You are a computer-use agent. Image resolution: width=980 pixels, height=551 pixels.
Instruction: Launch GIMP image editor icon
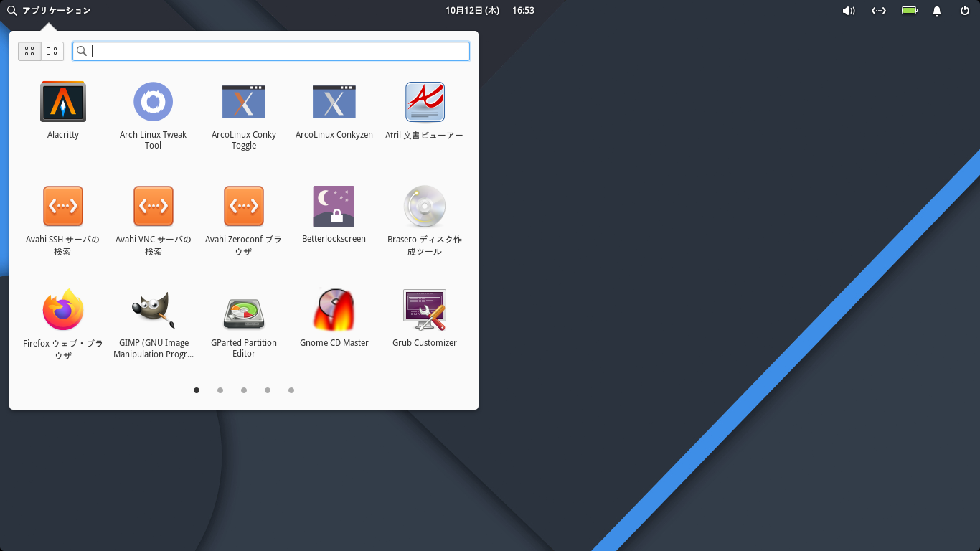[154, 310]
